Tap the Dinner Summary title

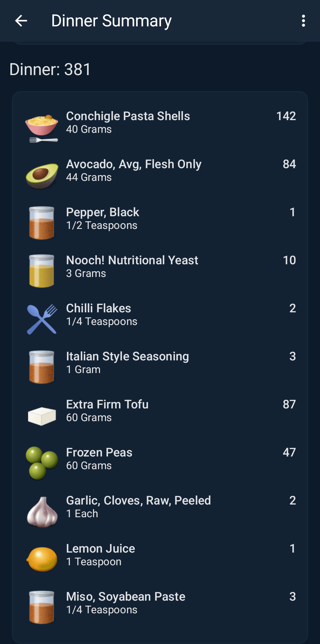pos(111,21)
